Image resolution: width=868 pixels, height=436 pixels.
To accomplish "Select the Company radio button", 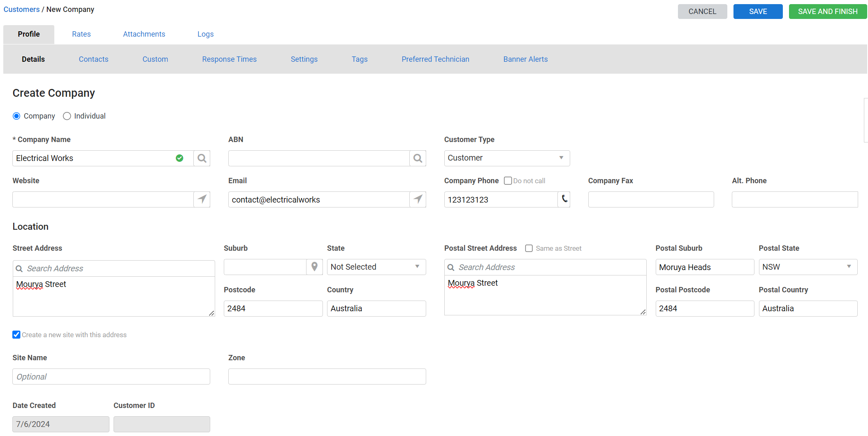I will 16,116.
